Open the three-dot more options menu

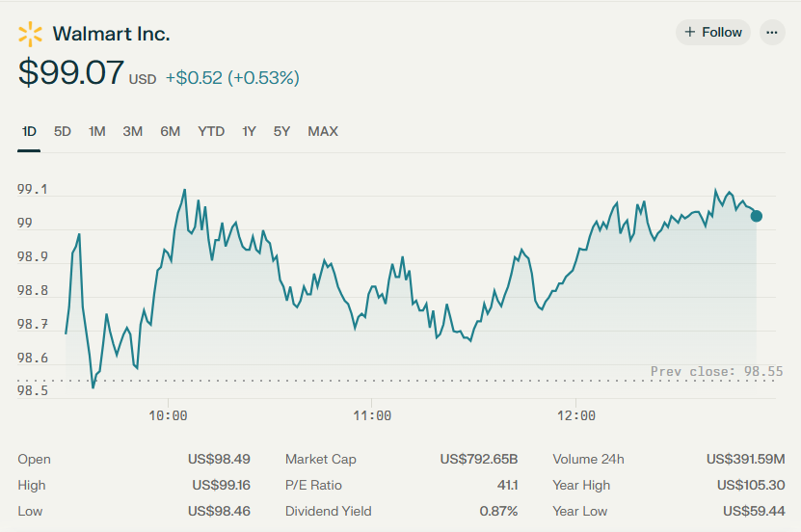[772, 33]
